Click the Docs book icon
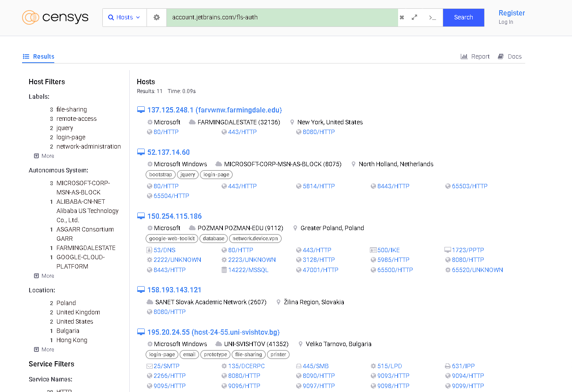The height and width of the screenshot is (392, 572). pos(501,56)
